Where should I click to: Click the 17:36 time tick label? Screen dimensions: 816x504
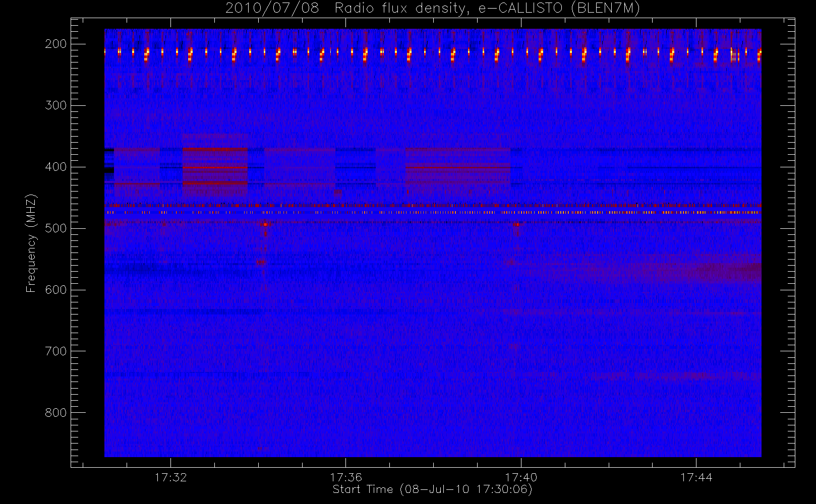(x=346, y=477)
